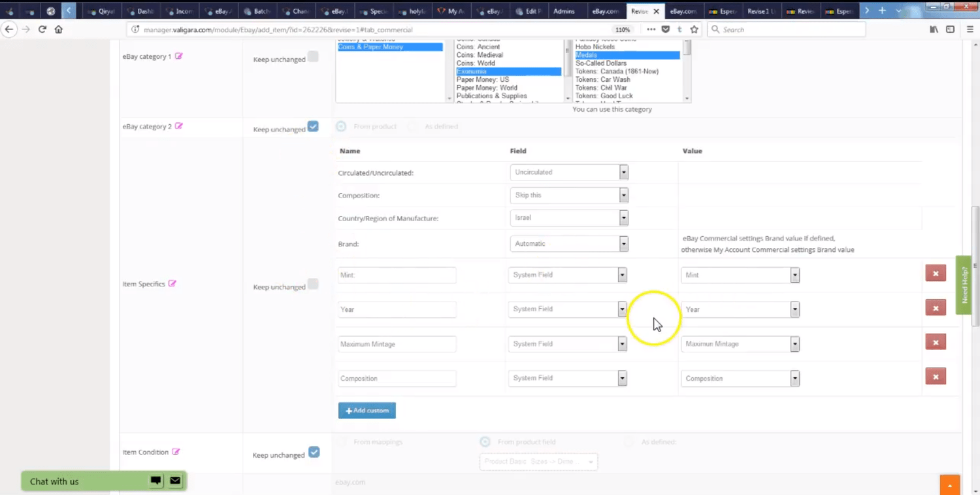Click the edit icon next to eBay category 2

tap(178, 126)
